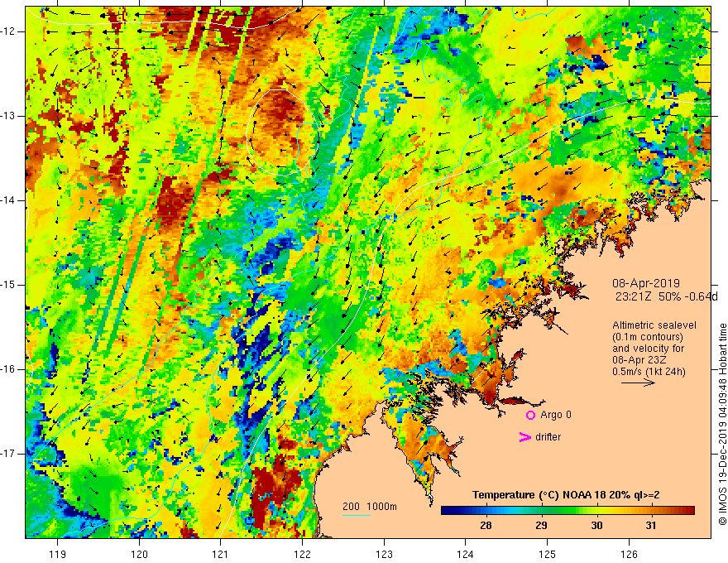Click the 'Argo 0' legend label
The image size is (728, 563).
[x=556, y=415]
